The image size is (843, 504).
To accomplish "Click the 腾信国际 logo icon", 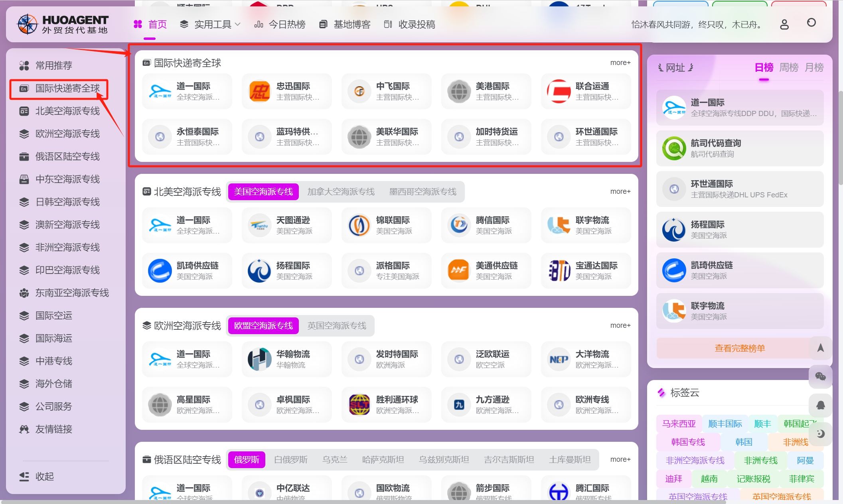I will 459,225.
